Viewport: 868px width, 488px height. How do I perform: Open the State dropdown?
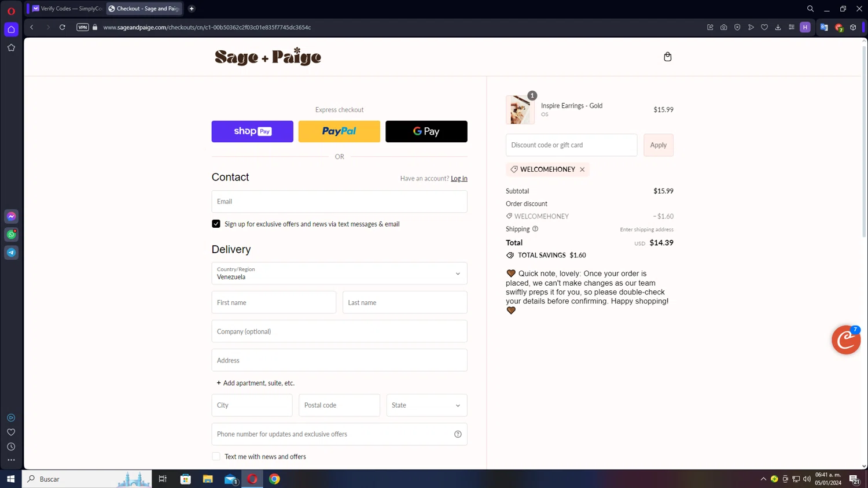coord(426,405)
